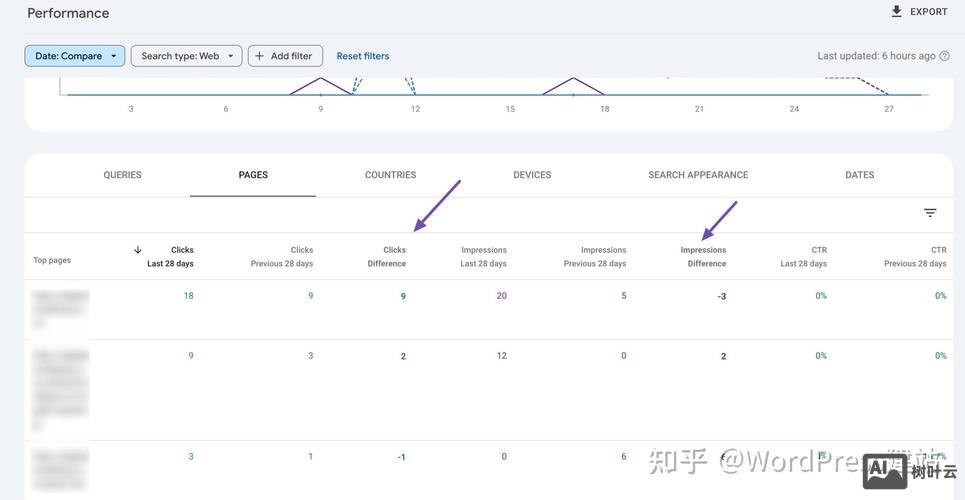
Task: Expand the Search type: Web dropdown
Action: click(186, 56)
